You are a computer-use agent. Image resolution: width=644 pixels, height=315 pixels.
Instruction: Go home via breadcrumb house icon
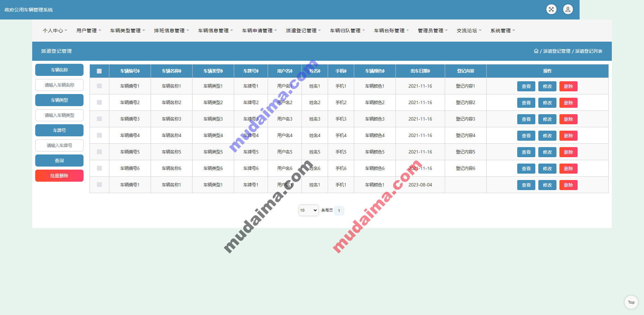[536, 51]
